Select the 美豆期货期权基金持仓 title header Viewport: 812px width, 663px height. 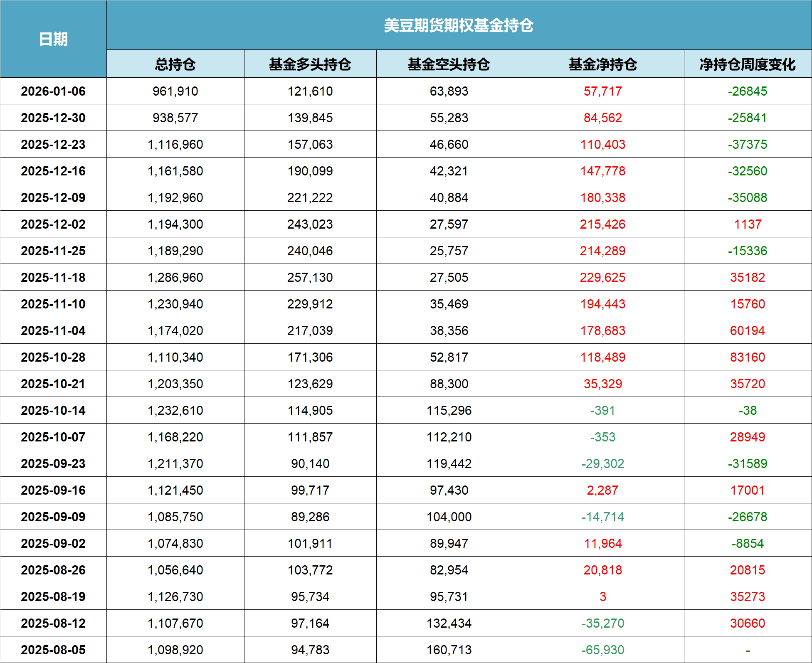459,25
